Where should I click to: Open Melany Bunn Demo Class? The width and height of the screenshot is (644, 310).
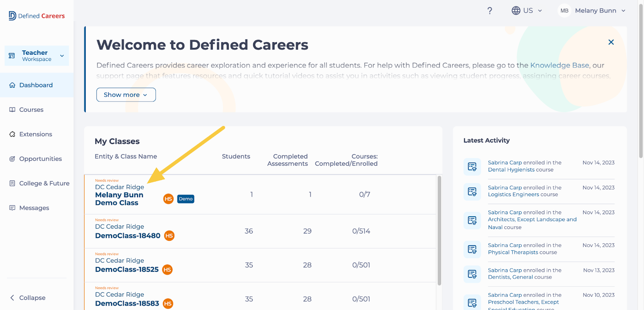[x=120, y=199]
